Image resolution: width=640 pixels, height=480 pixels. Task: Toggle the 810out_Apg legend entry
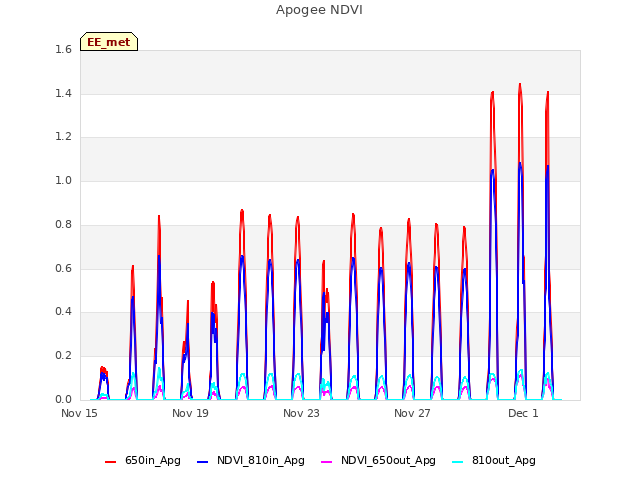(x=494, y=460)
